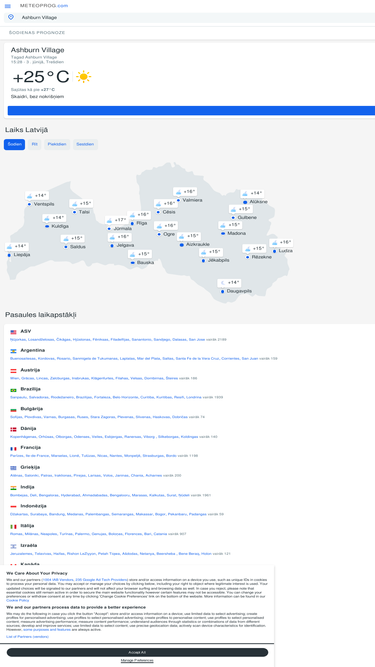Click the ASV flag icon
The height and width of the screenshot is (667, 375).
(13, 332)
